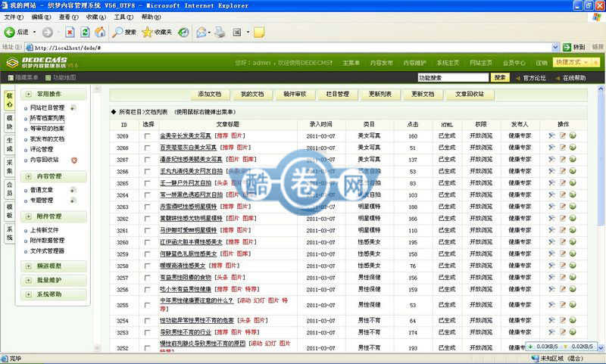The height and width of the screenshot is (364, 606).
Task: Click the 转到 go button
Action: tap(574, 47)
